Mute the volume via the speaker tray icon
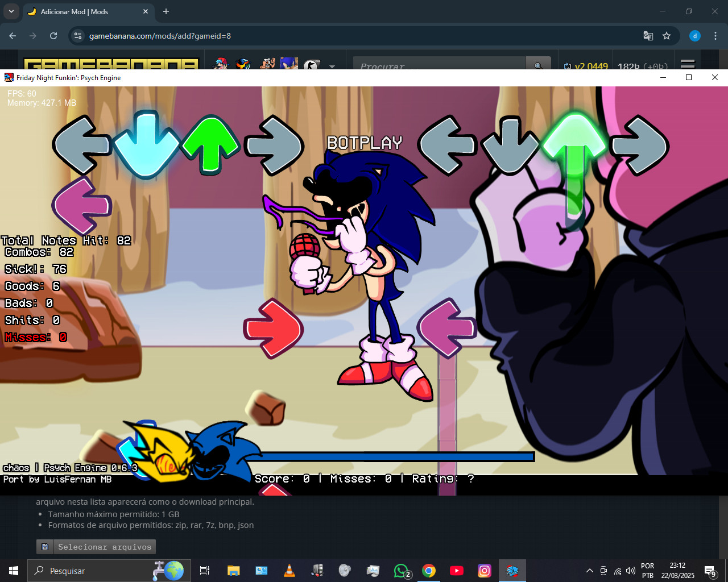The image size is (728, 582). pos(631,570)
